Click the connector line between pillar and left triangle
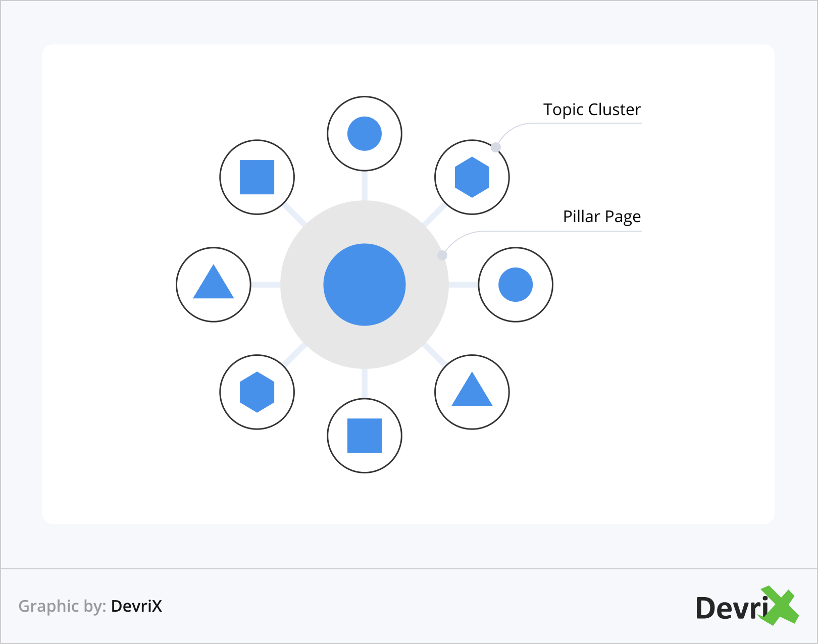The height and width of the screenshot is (644, 818). point(266,285)
